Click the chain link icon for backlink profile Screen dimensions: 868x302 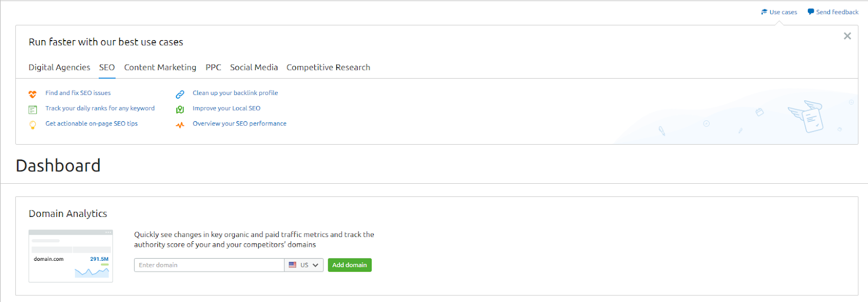pos(180,94)
